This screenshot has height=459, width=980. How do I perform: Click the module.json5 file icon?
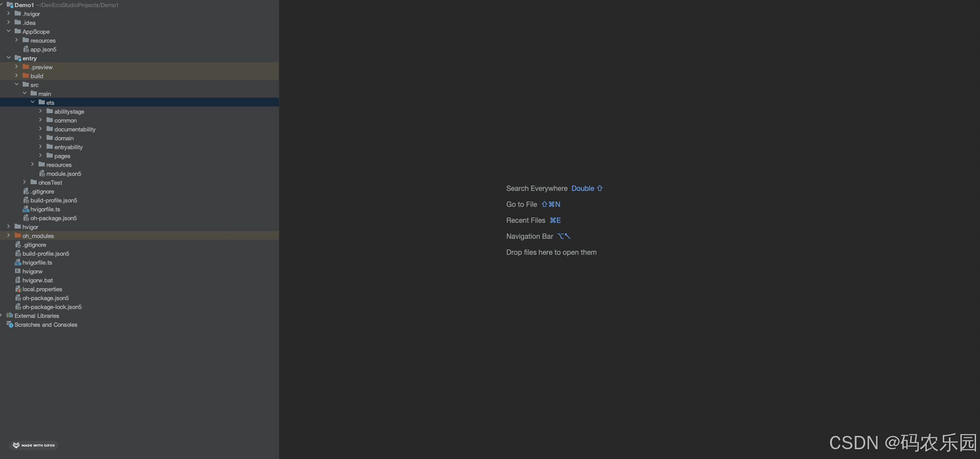(42, 173)
